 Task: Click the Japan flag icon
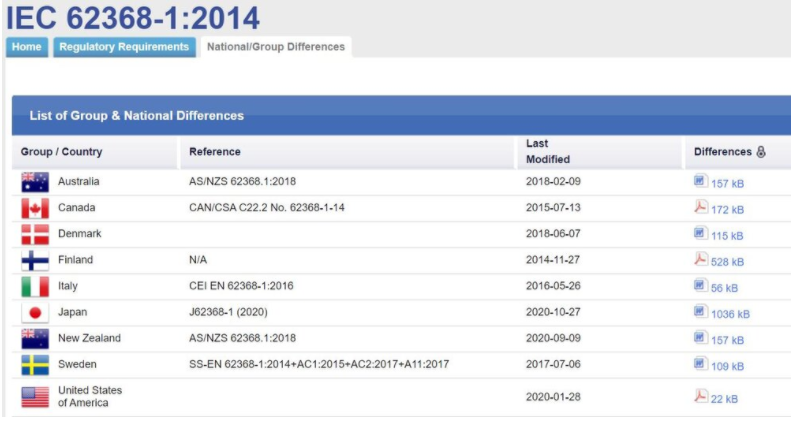tap(35, 313)
